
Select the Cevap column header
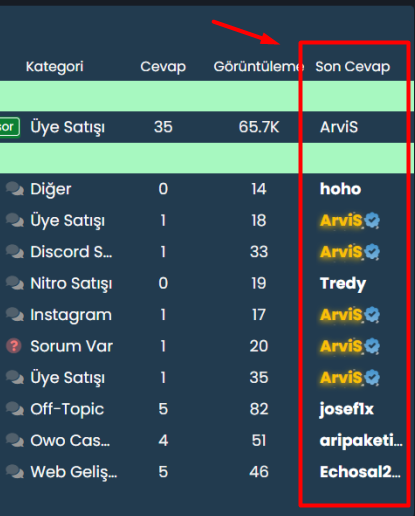pyautogui.click(x=163, y=67)
